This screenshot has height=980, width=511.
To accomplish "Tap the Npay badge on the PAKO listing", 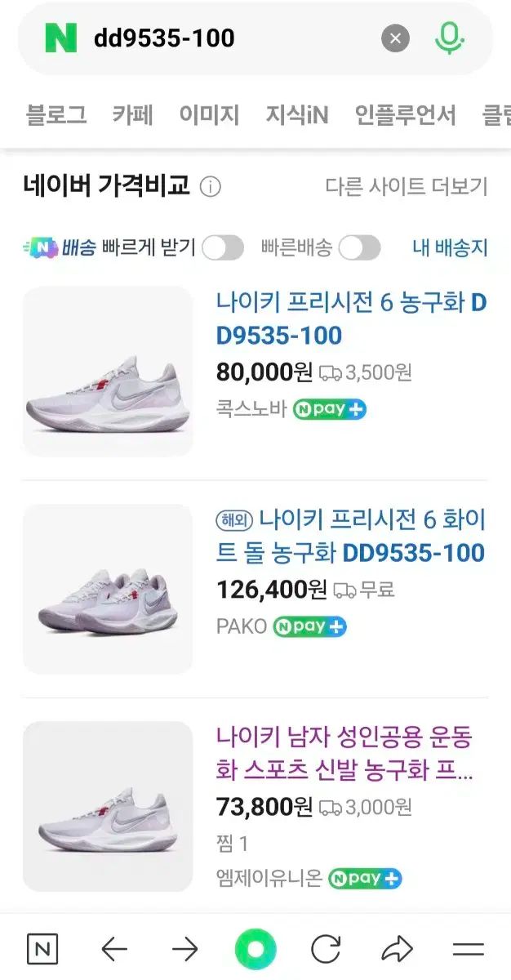I will pyautogui.click(x=310, y=627).
